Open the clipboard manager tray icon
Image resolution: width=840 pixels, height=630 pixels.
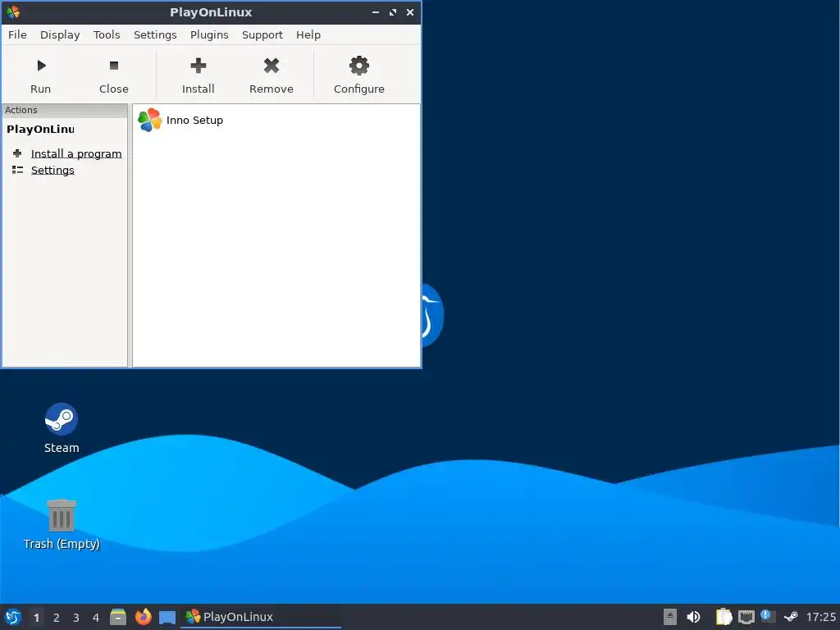pos(724,617)
